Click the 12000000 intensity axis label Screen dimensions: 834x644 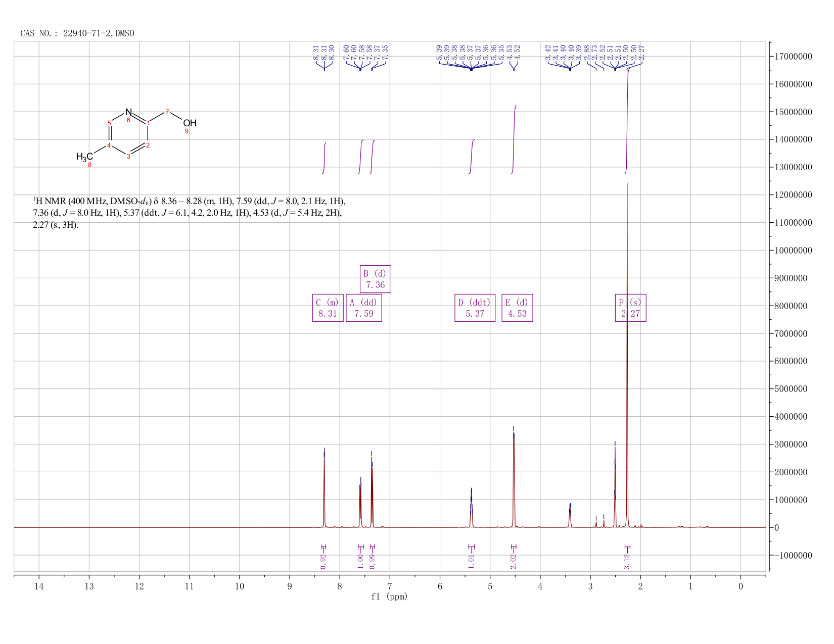(x=793, y=195)
